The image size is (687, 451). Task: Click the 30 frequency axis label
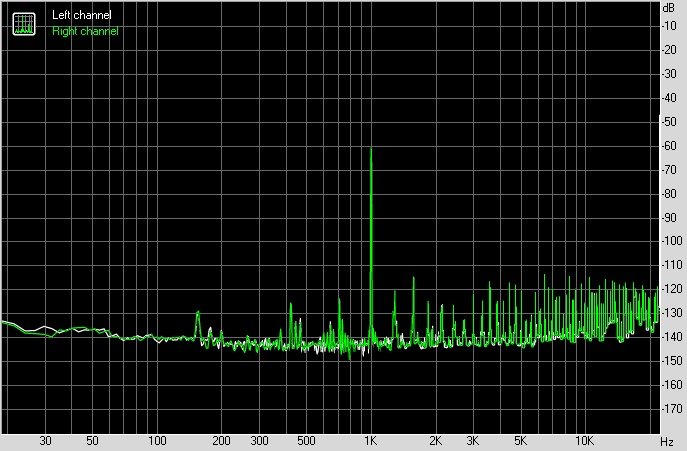(45, 441)
